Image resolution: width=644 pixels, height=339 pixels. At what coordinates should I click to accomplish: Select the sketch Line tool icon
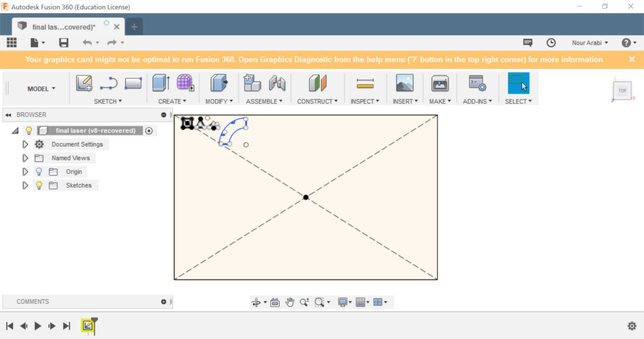(x=109, y=83)
